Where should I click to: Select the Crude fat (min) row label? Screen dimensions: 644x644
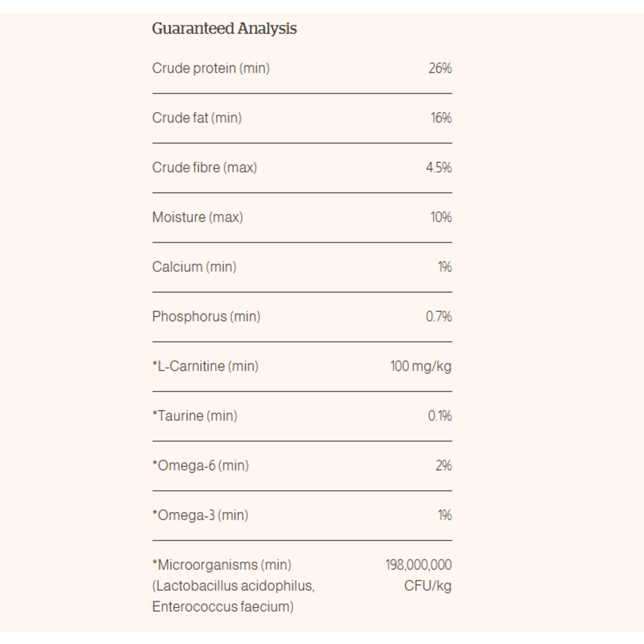point(197,118)
